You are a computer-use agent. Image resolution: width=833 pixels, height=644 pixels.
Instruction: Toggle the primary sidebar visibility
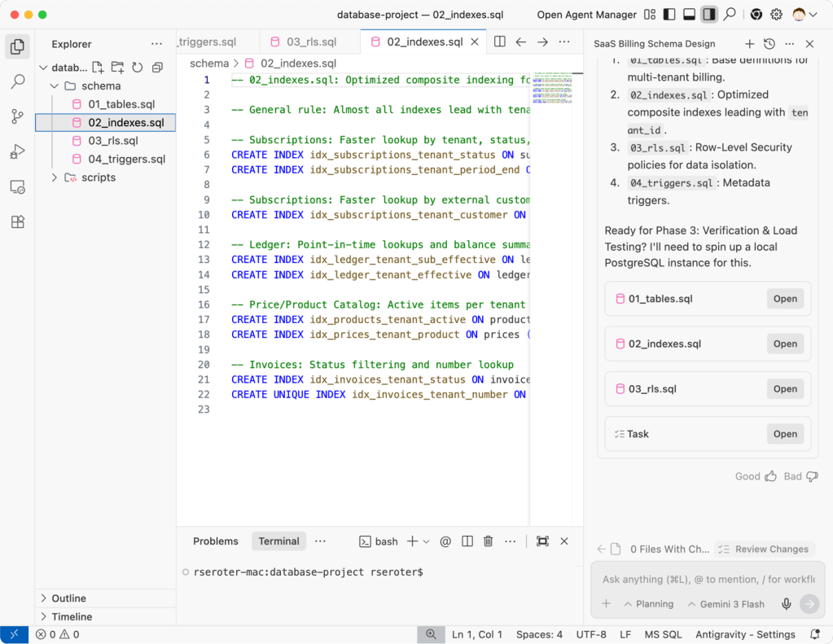[x=669, y=15]
